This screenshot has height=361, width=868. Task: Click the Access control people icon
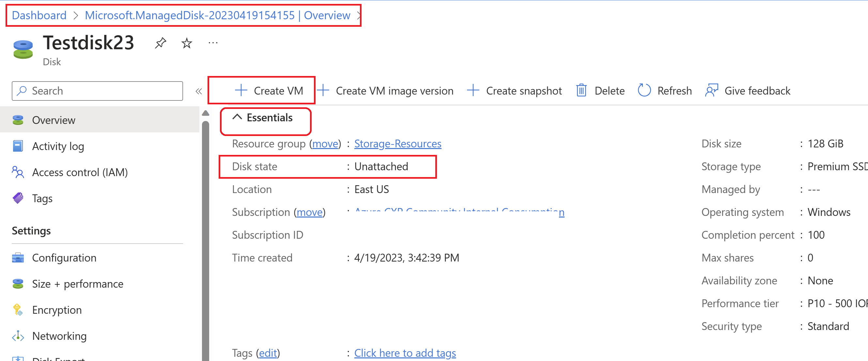coord(18,172)
